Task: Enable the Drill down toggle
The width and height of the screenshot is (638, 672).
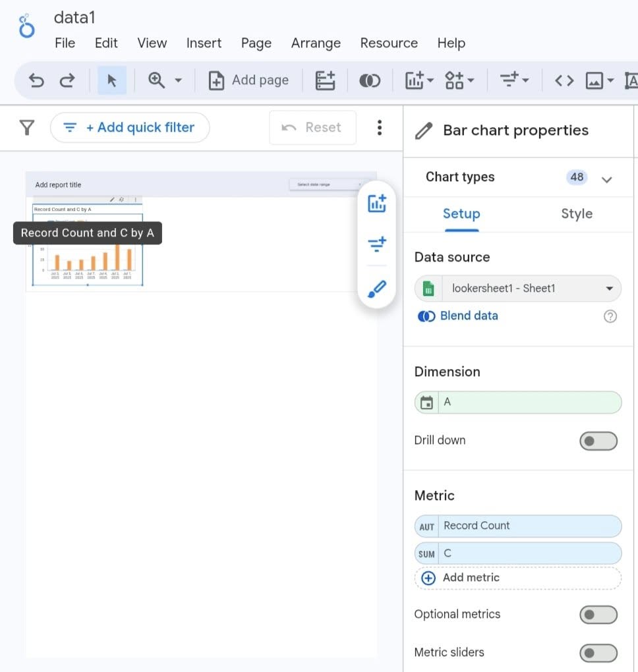Action: tap(598, 441)
